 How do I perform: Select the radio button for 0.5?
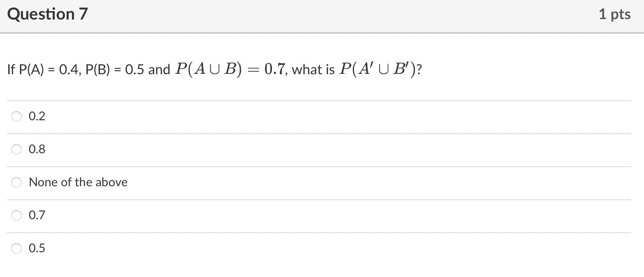[x=17, y=248]
